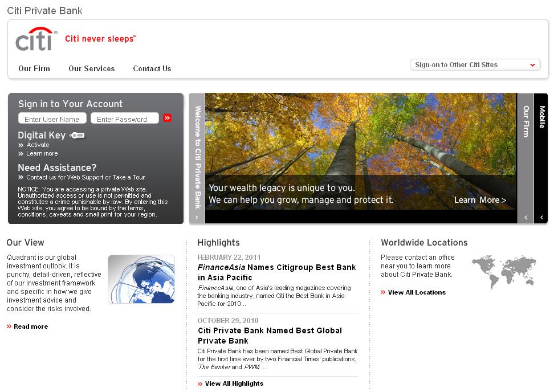Expand the vertical Our Firm panel tab
This screenshot has height=392, width=558.
[526, 121]
